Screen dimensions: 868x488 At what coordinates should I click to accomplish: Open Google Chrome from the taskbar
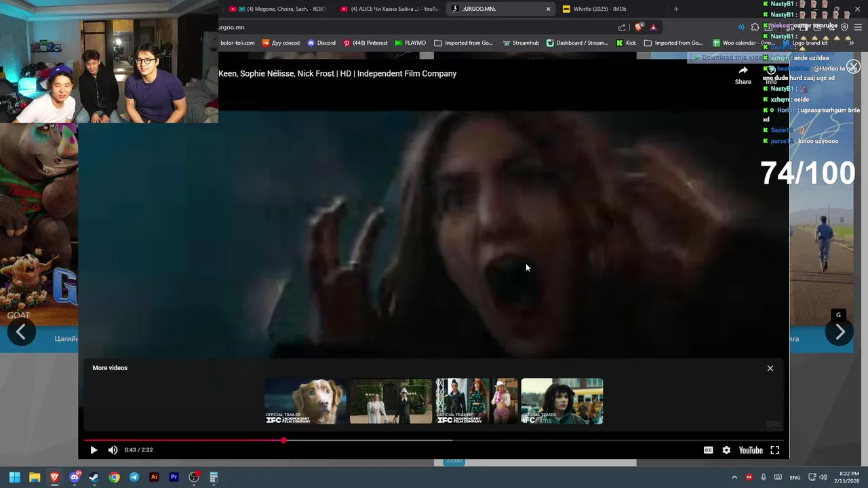pyautogui.click(x=114, y=477)
